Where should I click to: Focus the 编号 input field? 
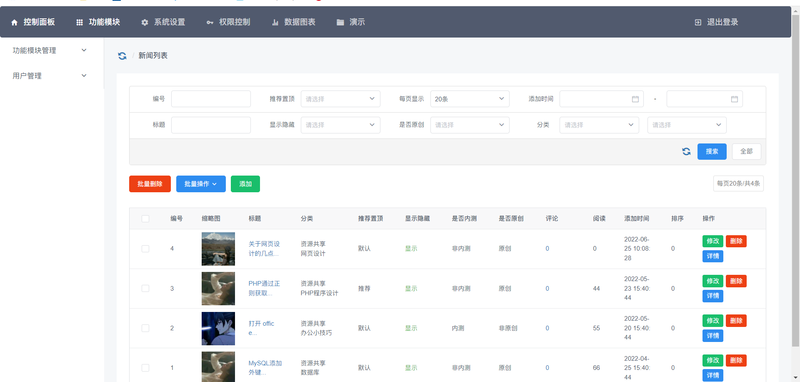point(211,99)
